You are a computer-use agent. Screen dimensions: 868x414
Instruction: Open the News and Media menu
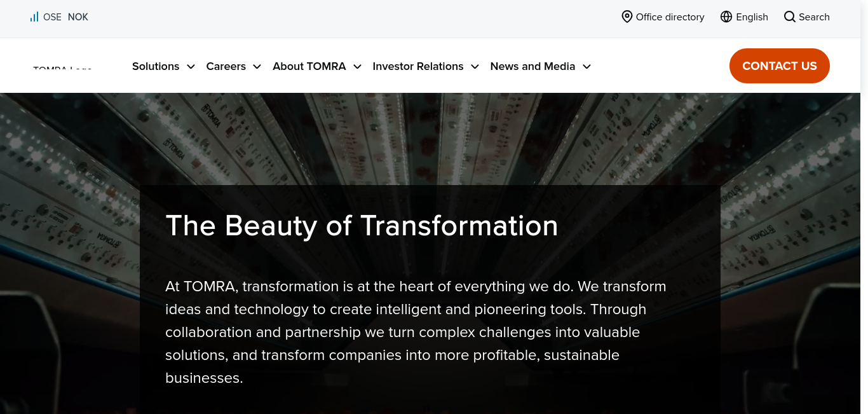click(532, 66)
